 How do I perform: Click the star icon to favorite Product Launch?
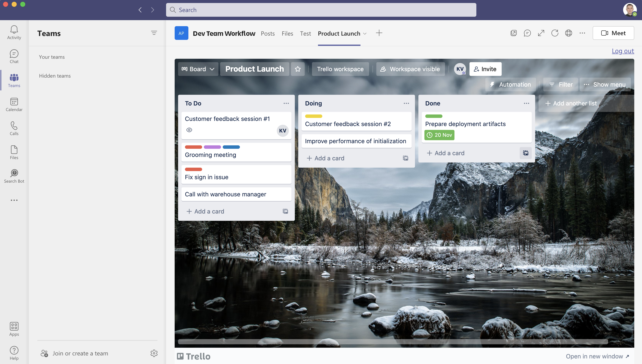pos(298,69)
